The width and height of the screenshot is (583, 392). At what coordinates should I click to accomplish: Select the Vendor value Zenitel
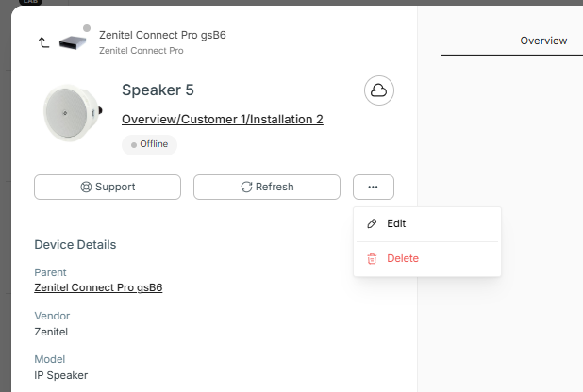click(x=51, y=331)
